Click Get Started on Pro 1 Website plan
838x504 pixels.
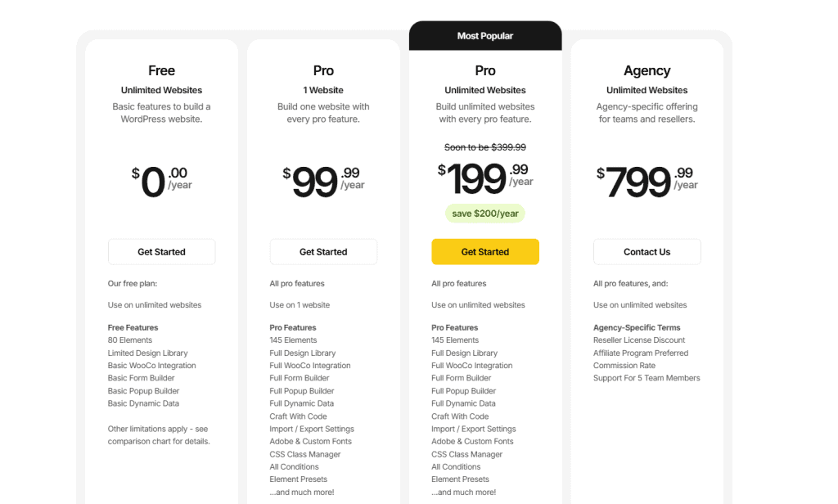click(323, 252)
